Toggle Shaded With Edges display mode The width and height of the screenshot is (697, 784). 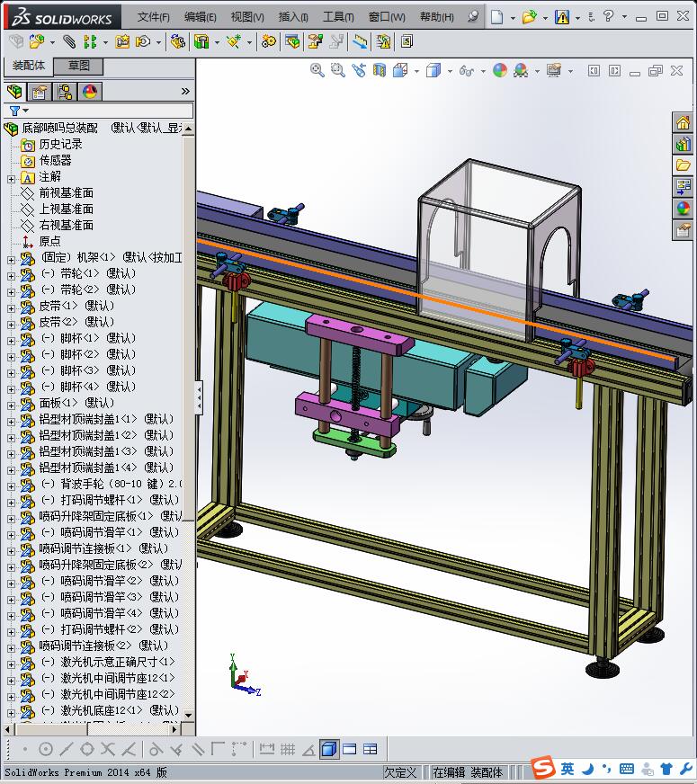329,749
